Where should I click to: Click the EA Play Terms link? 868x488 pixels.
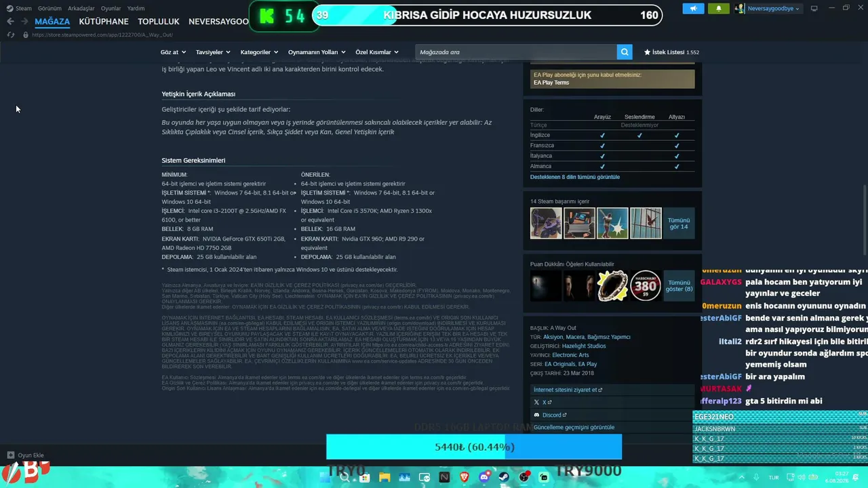click(x=551, y=83)
